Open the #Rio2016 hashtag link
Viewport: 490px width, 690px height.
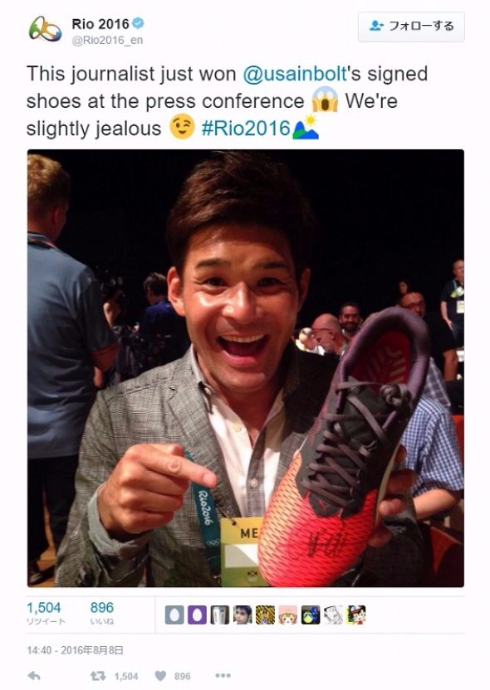click(245, 128)
